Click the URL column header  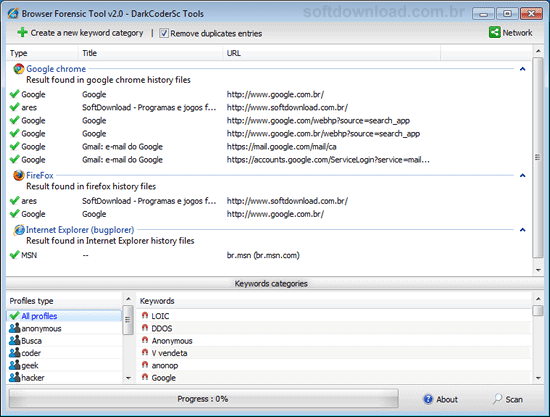point(331,53)
